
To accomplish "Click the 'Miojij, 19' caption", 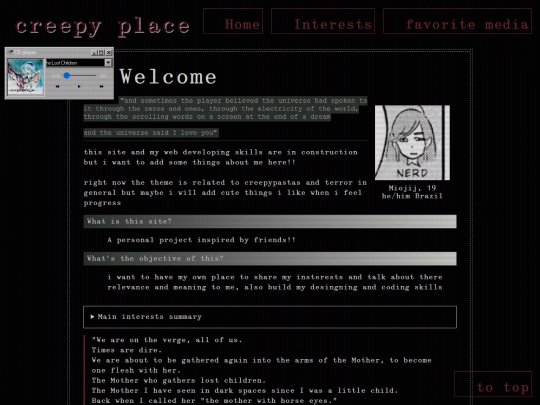I will pyautogui.click(x=412, y=188).
